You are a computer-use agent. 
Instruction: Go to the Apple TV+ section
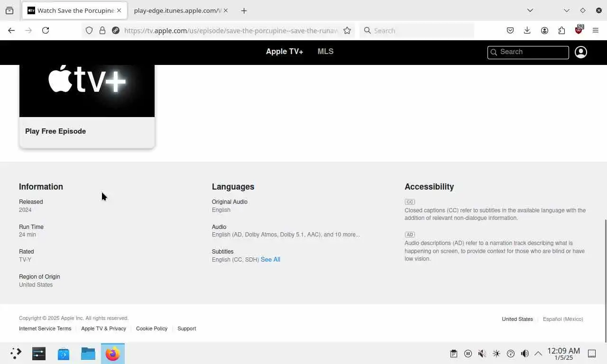[285, 52]
